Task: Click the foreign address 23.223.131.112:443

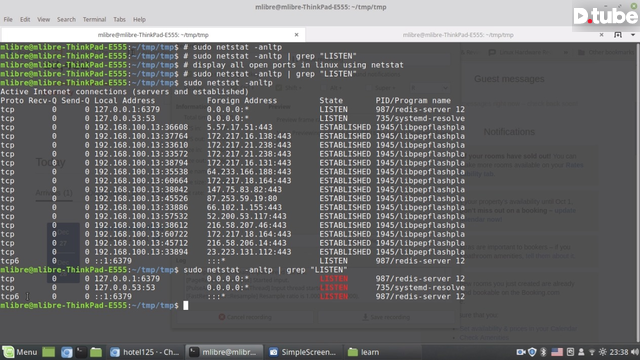Action: [249, 252]
